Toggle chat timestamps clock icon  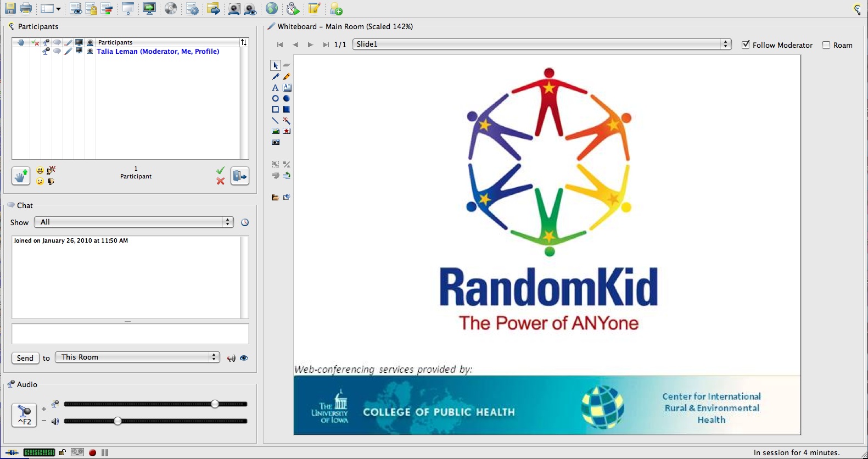(x=245, y=222)
